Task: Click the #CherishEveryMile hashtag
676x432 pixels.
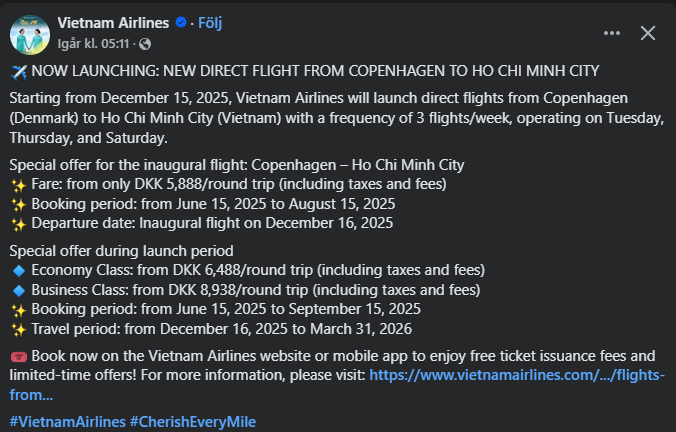Action: click(193, 421)
